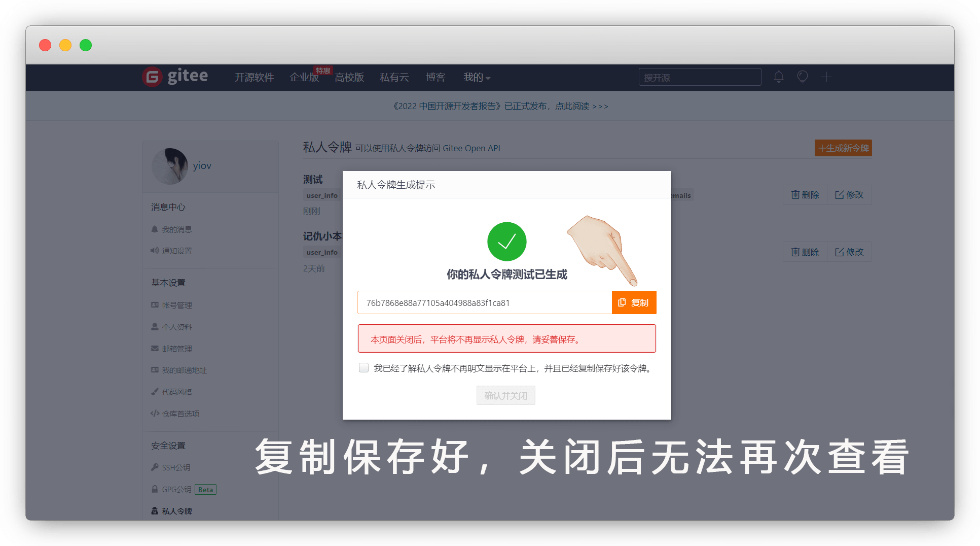This screenshot has width=980, height=546.
Task: Open the 2022 open source report link
Action: [x=500, y=106]
